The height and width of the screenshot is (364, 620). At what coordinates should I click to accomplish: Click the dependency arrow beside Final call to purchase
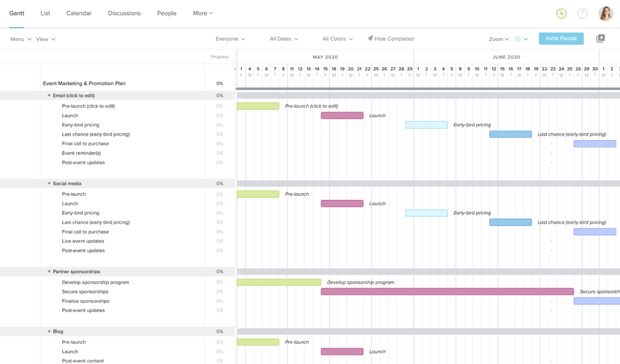tap(552, 144)
